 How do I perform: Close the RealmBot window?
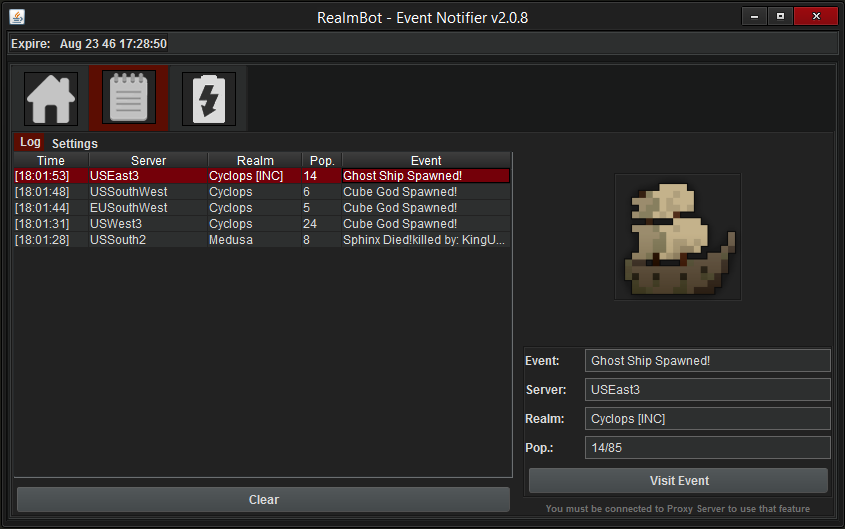pos(816,16)
